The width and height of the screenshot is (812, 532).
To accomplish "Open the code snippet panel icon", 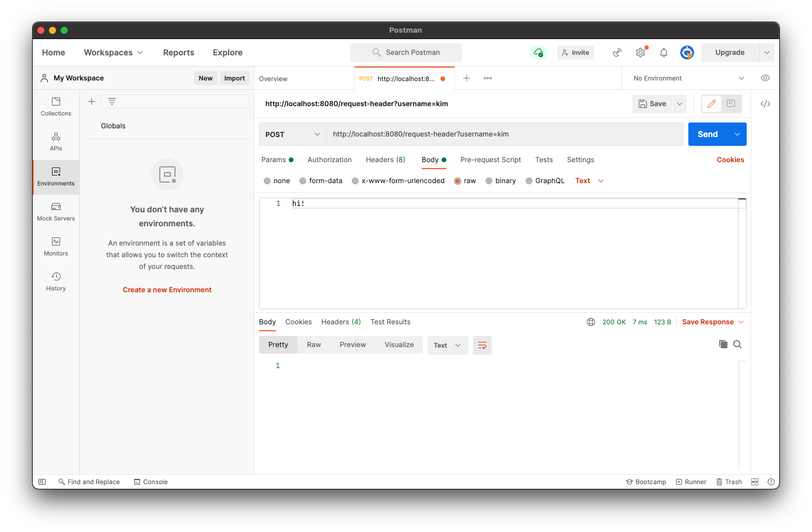I will click(x=765, y=104).
